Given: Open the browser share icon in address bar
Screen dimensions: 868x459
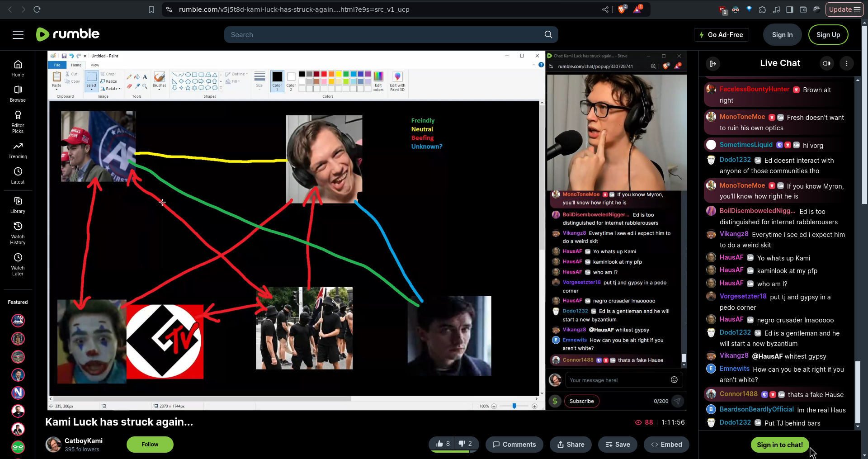Looking at the screenshot, I should (x=605, y=9).
